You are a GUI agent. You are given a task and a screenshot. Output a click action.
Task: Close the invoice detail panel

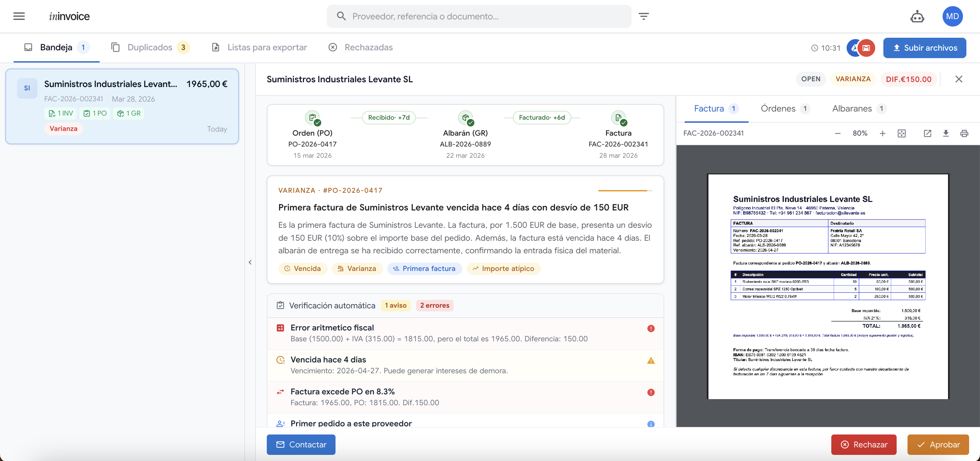[x=959, y=79]
